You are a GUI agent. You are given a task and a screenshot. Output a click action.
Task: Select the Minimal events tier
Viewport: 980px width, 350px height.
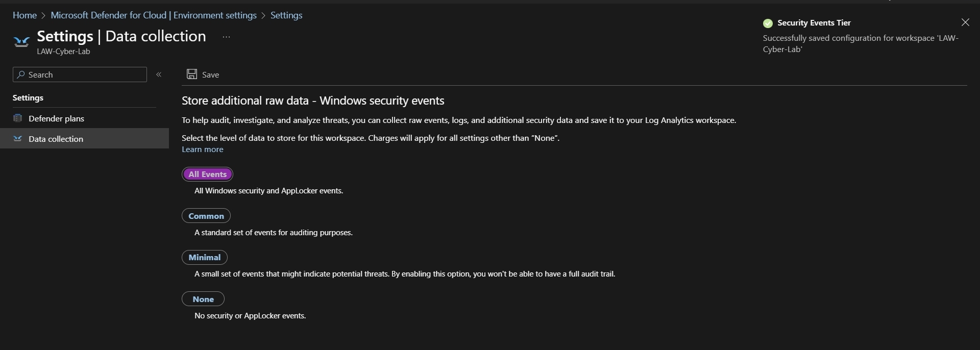click(205, 258)
